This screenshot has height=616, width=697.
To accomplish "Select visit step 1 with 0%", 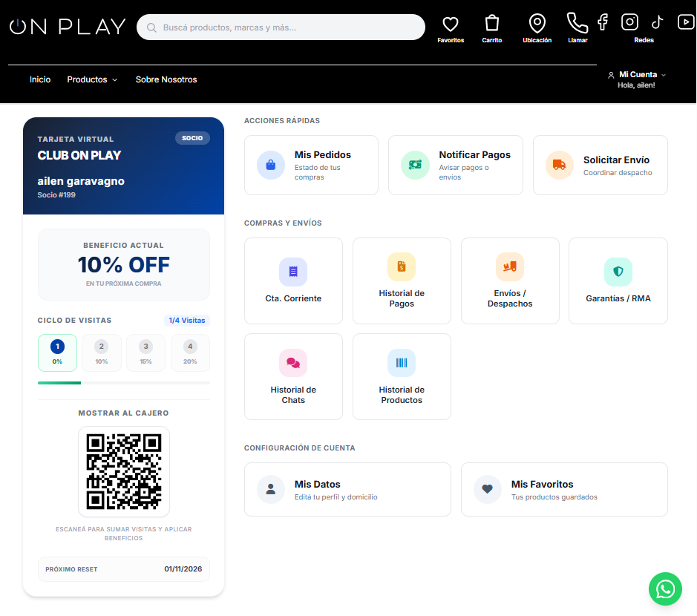I will pyautogui.click(x=57, y=353).
